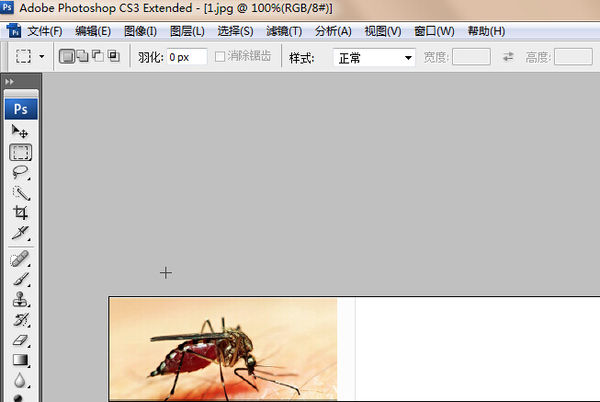
Task: Select the Clone Stamp tool
Action: [20, 299]
